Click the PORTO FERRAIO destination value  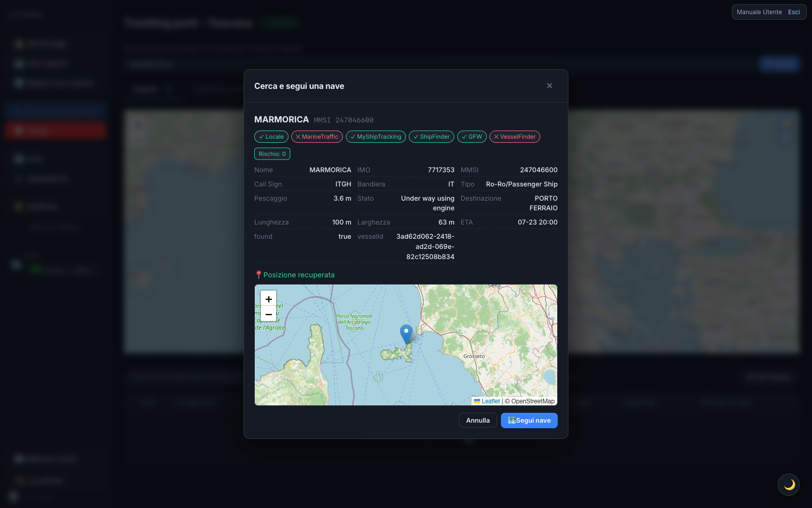pyautogui.click(x=544, y=203)
